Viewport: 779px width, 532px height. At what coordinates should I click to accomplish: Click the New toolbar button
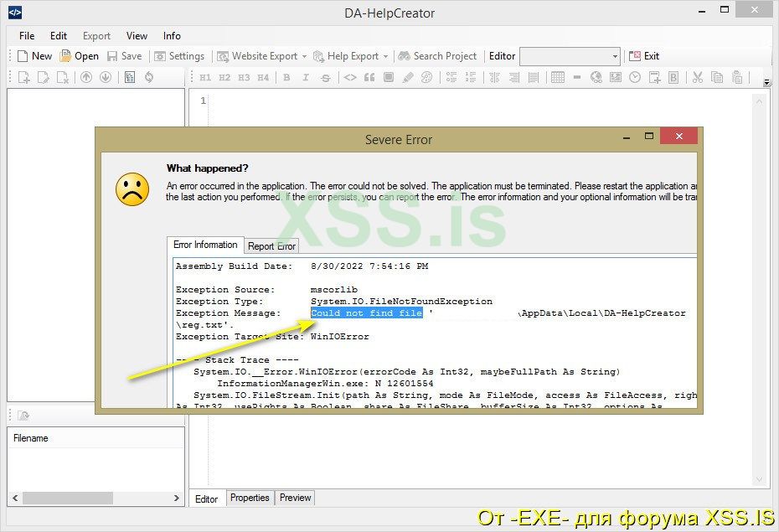coord(34,56)
